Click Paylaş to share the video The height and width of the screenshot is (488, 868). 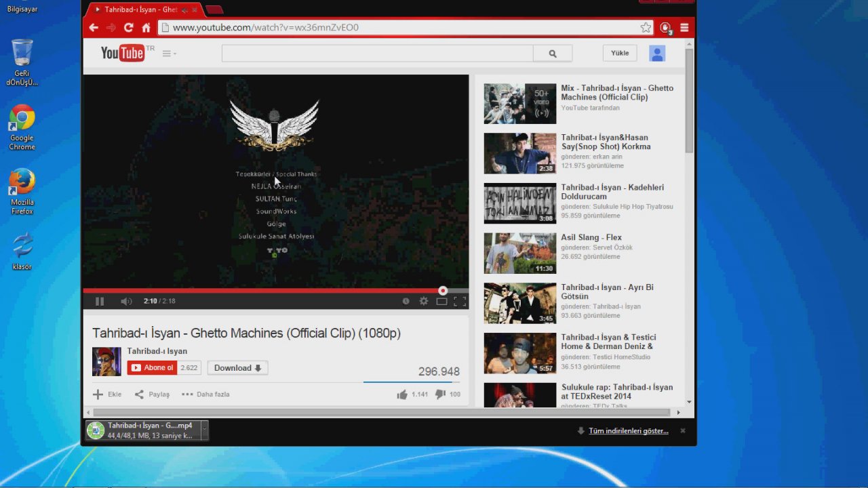[x=152, y=394]
